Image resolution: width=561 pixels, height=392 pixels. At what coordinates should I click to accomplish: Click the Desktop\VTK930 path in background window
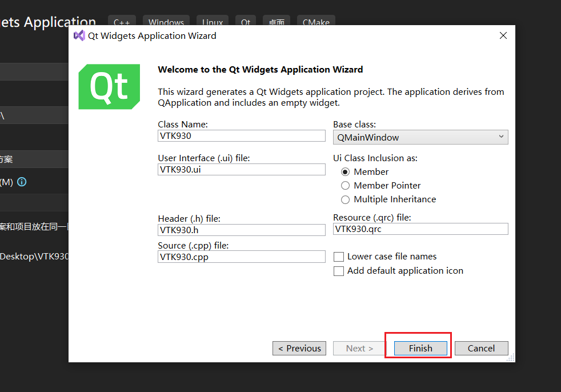[34, 257]
